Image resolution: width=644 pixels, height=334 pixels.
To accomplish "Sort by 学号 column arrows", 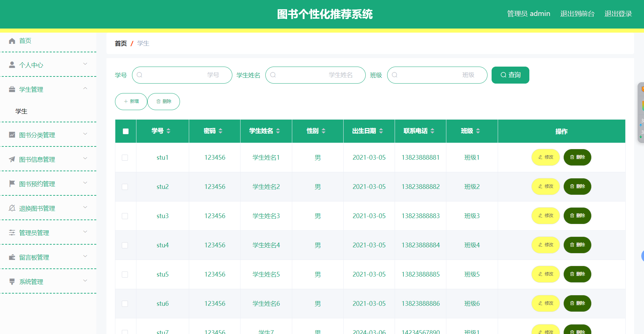I will [168, 131].
